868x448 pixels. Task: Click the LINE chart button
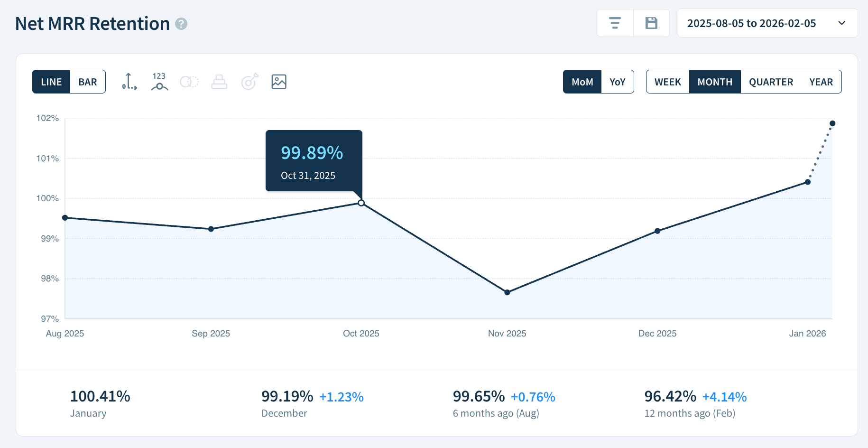52,82
